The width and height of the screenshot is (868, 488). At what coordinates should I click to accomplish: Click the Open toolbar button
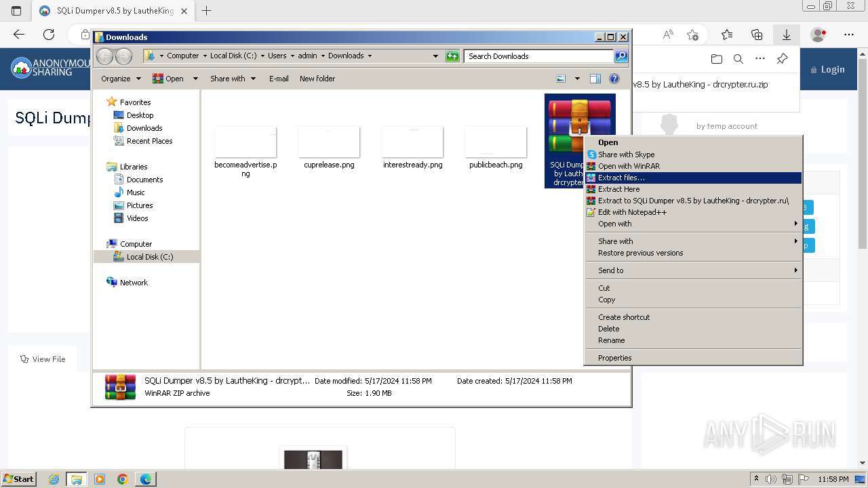tap(169, 79)
